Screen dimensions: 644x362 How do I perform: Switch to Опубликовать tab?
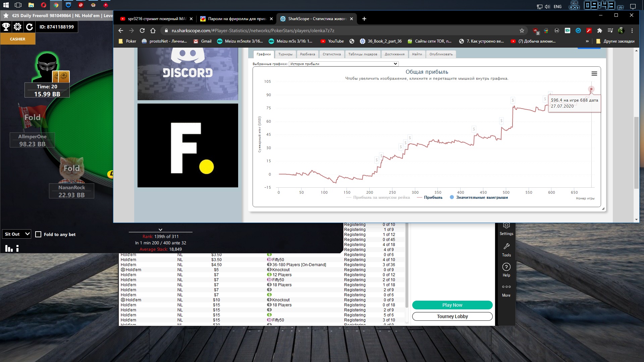coord(441,54)
